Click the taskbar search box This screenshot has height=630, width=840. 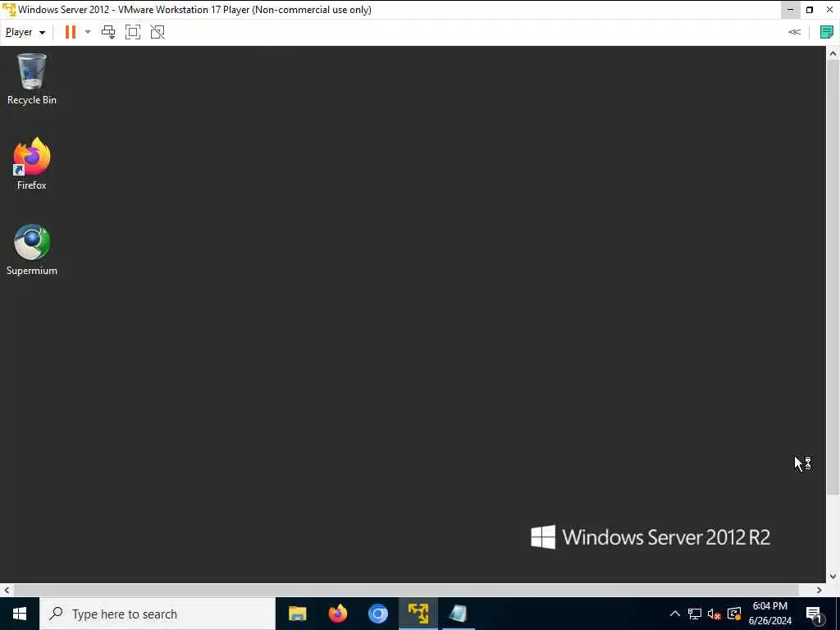157,614
